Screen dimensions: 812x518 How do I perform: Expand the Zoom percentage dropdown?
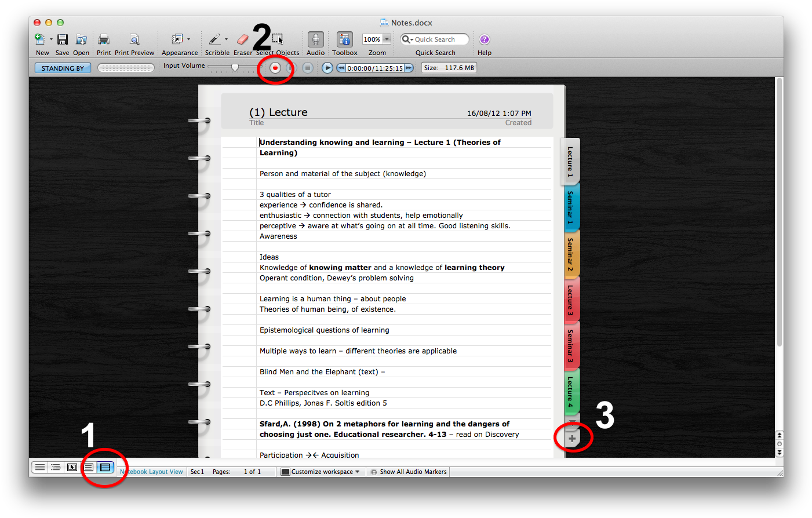pyautogui.click(x=387, y=39)
